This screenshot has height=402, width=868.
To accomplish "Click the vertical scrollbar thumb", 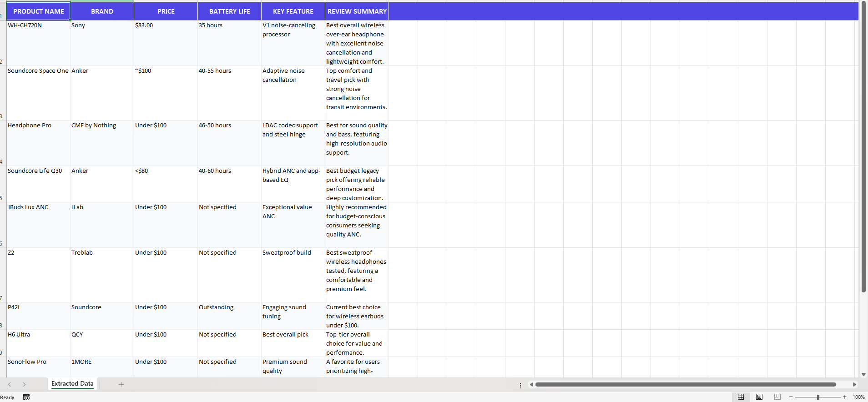I will (x=863, y=146).
